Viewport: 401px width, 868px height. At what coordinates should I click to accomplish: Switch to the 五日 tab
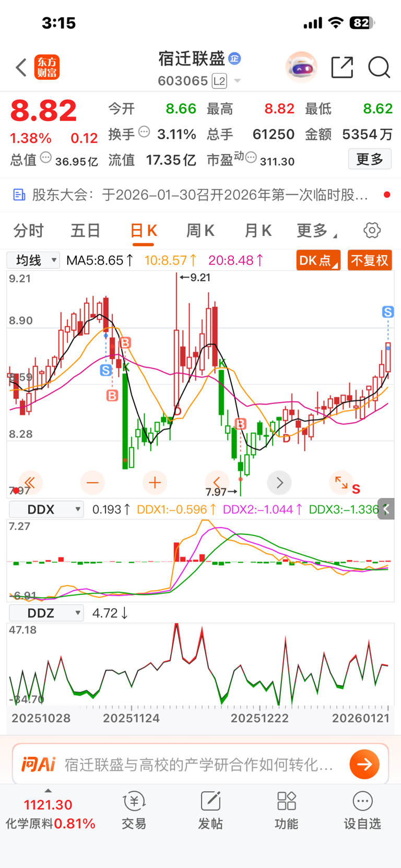point(85,230)
